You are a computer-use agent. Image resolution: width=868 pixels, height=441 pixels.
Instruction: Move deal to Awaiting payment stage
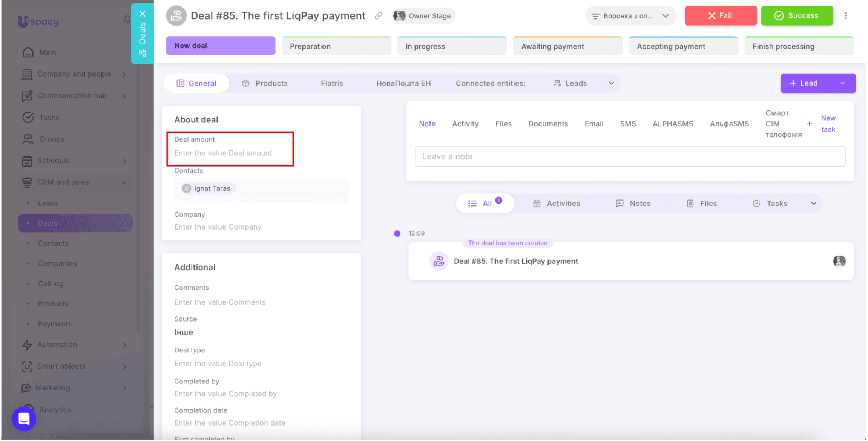pos(567,46)
